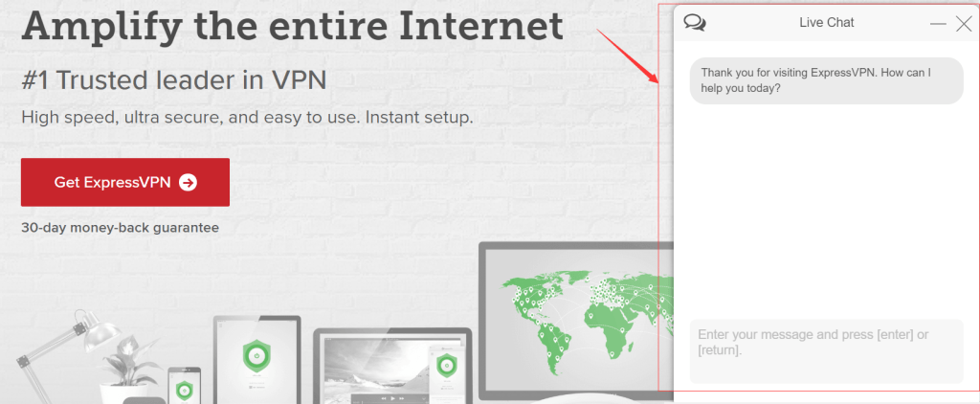Click play in the laptop video player
Viewport: 980px width, 404px height.
tap(392, 398)
